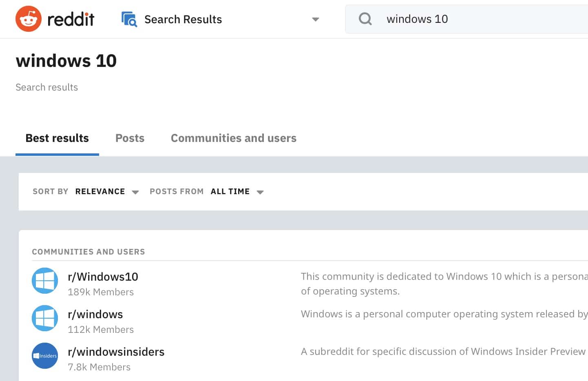
Task: Click the windows 10 page heading
Action: pos(66,61)
